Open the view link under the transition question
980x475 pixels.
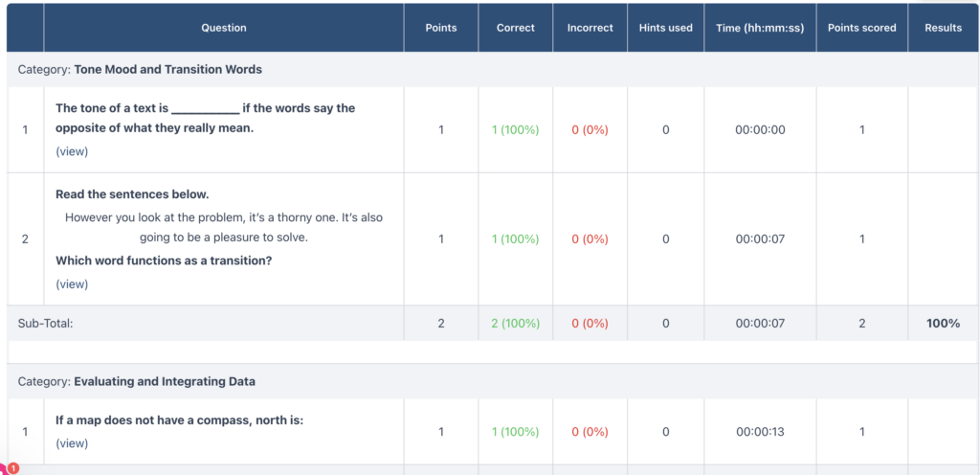click(72, 283)
